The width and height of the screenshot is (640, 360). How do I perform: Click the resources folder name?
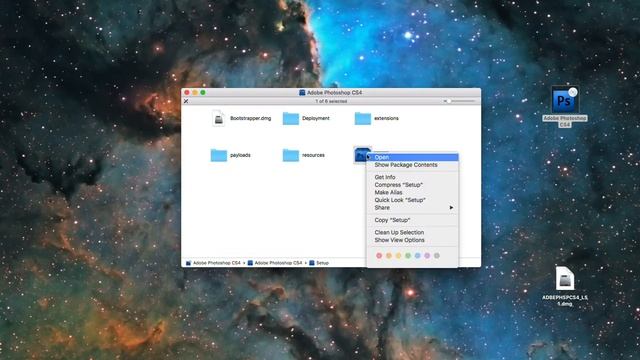tap(313, 155)
